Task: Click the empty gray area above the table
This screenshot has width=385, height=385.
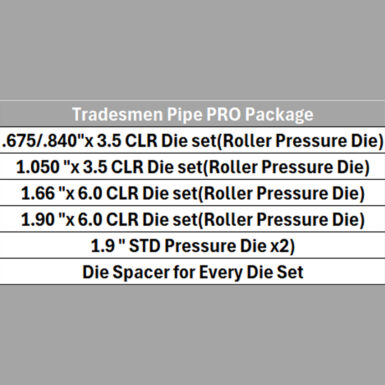Action: click(192, 50)
